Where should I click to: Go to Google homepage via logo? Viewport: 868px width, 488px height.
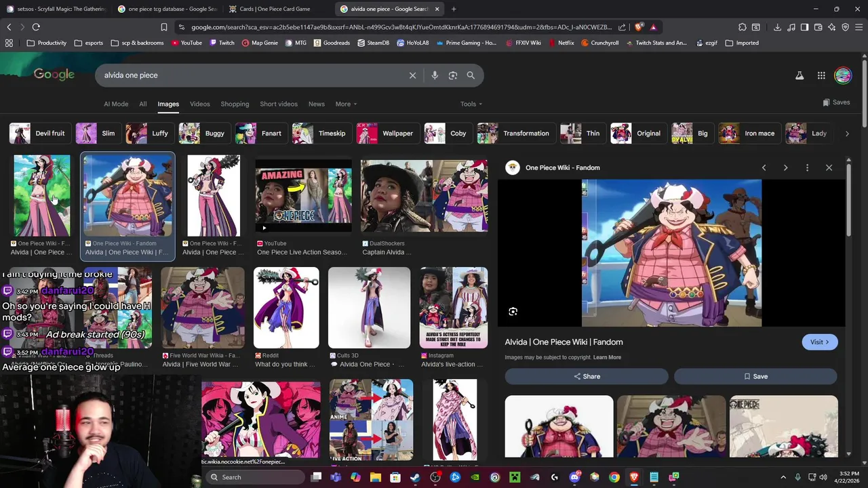[54, 75]
